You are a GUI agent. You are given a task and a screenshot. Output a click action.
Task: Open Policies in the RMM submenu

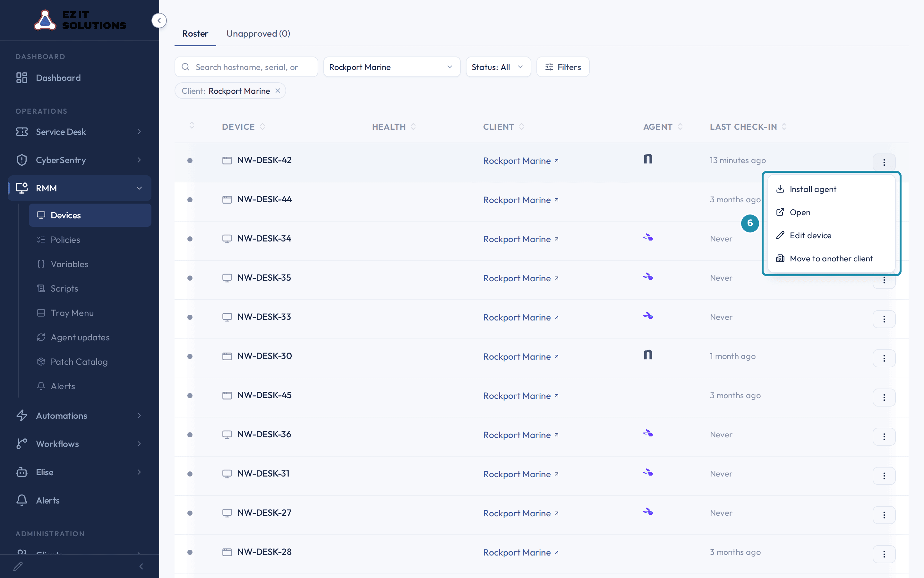coord(65,240)
